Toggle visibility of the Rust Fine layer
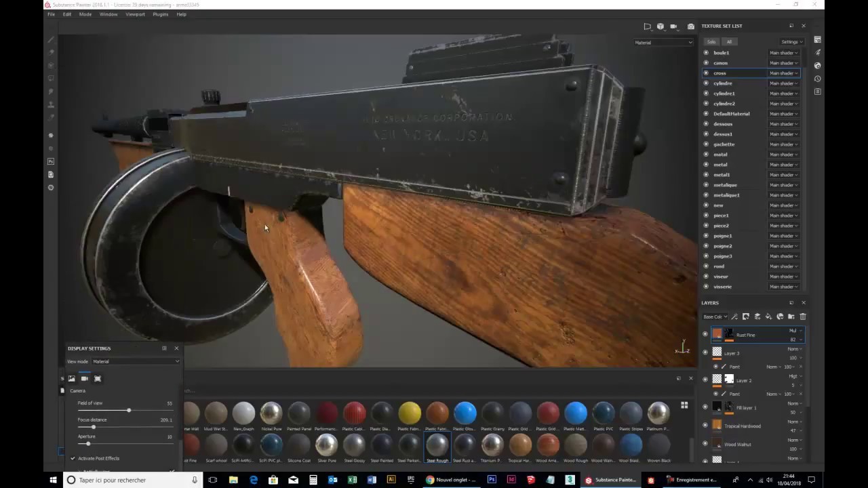This screenshot has width=868, height=488. click(705, 334)
